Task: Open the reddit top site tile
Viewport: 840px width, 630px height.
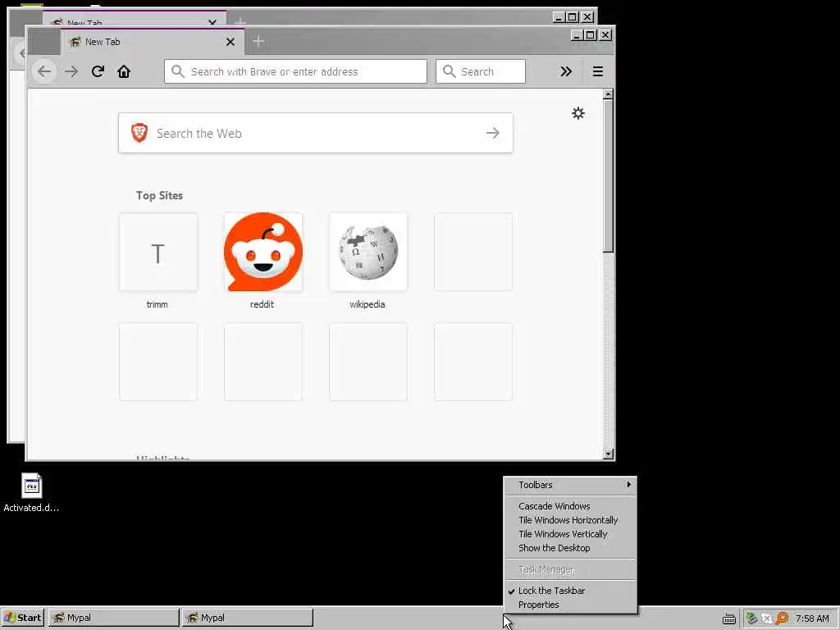Action: [x=263, y=252]
